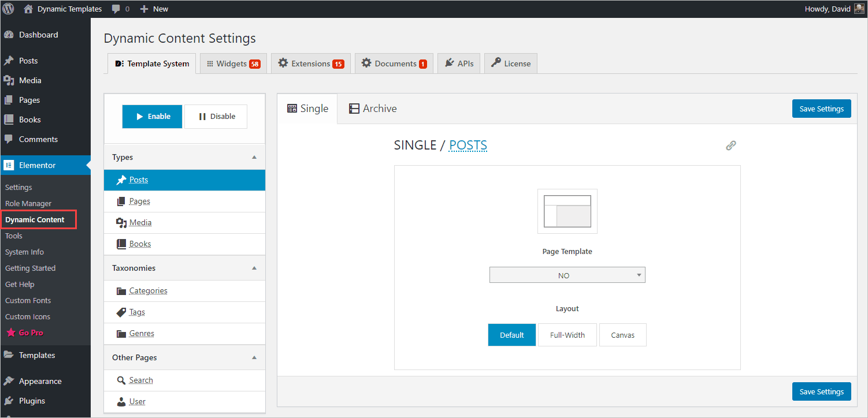868x418 pixels.
Task: Click the Howdy, David user avatar
Action: tap(859, 9)
